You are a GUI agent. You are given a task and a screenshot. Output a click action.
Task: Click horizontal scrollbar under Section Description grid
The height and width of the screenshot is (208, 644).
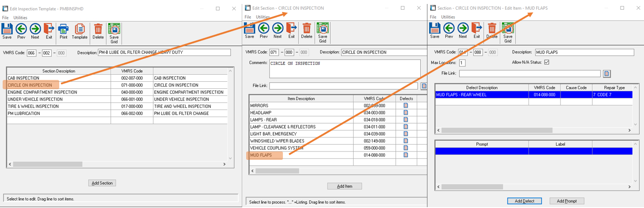pyautogui.click(x=47, y=164)
